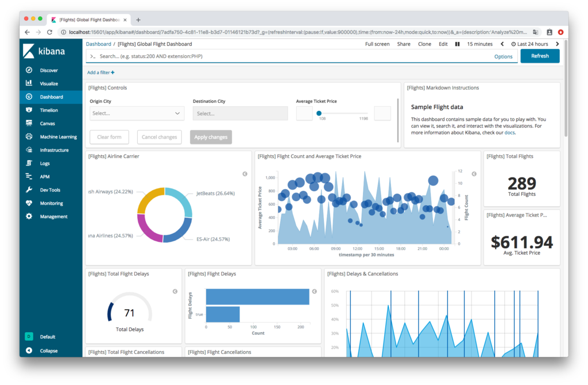
Task: Open Visualize bar chart icon
Action: (29, 83)
